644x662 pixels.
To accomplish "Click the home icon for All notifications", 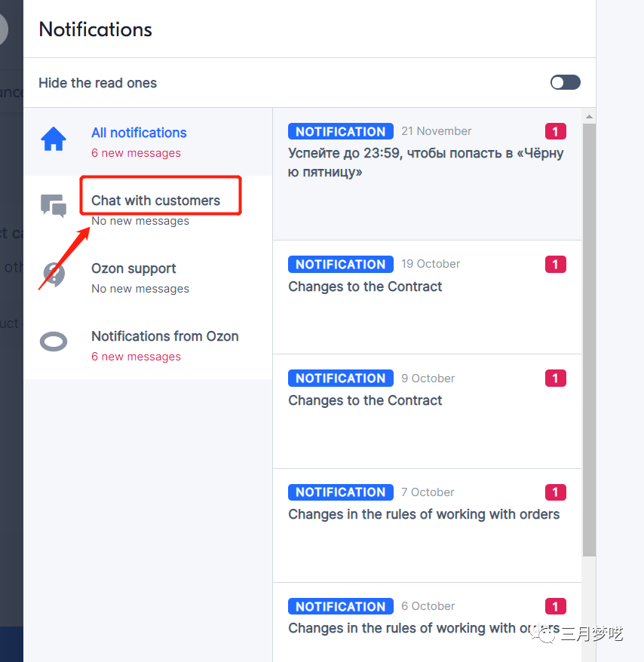I will tap(54, 139).
